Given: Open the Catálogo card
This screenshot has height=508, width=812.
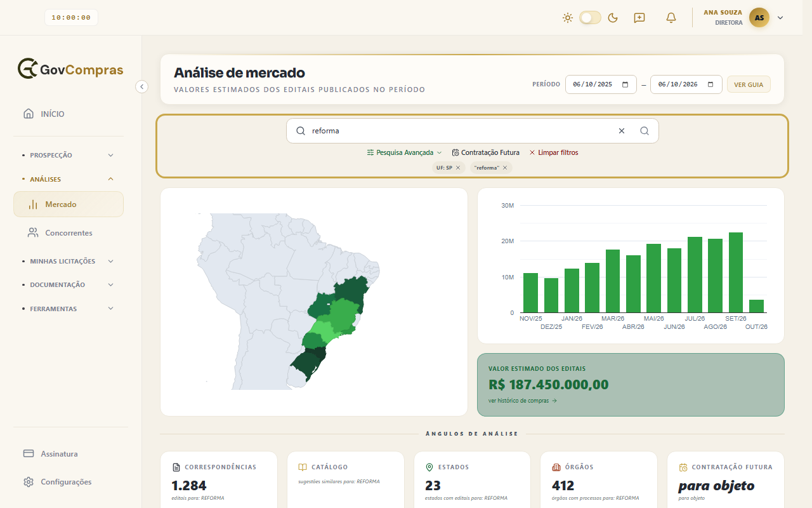Looking at the screenshot, I should click(x=345, y=480).
